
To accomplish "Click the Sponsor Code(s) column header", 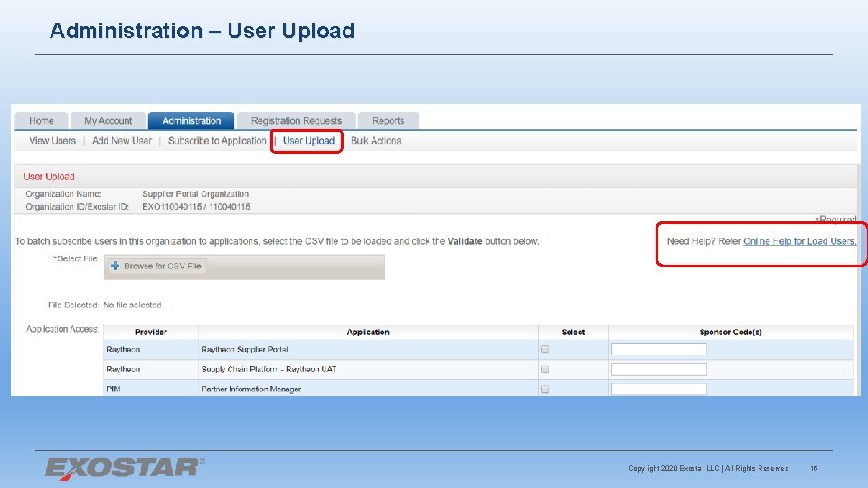I will click(x=731, y=332).
